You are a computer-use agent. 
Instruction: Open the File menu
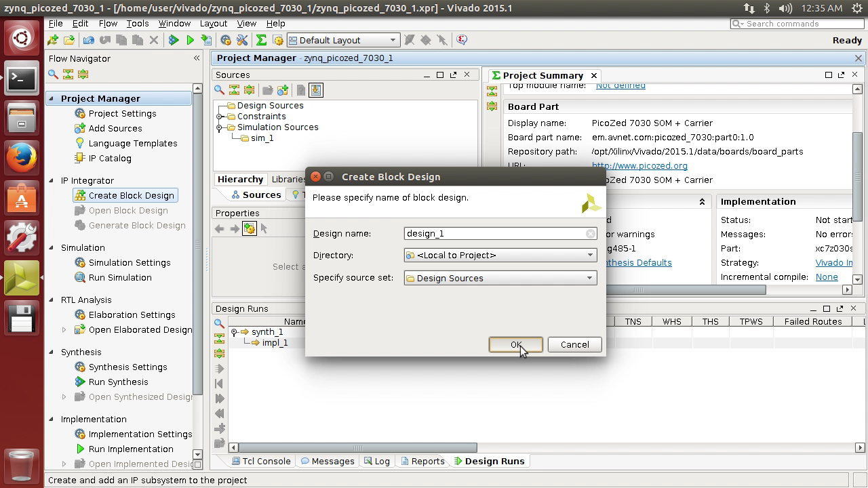(x=56, y=23)
